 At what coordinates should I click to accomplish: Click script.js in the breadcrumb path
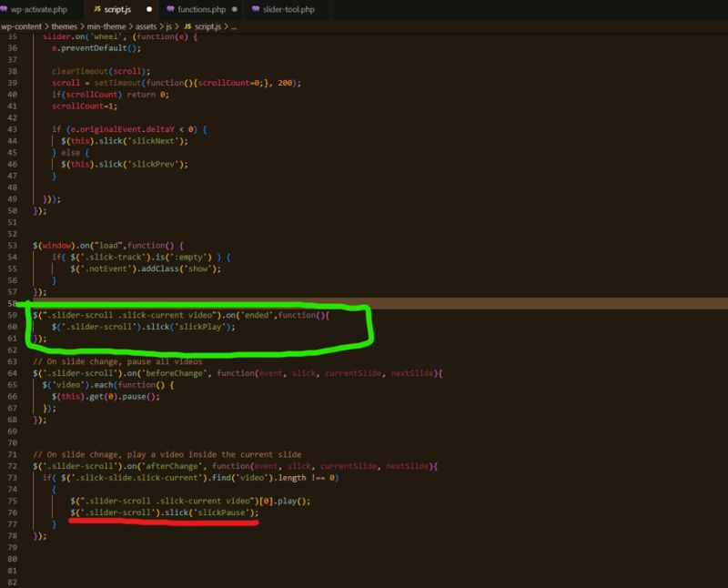(x=207, y=26)
